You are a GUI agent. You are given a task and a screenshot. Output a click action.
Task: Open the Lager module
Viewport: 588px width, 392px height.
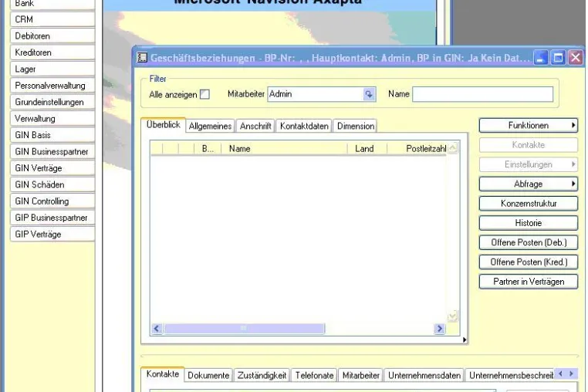coord(52,69)
